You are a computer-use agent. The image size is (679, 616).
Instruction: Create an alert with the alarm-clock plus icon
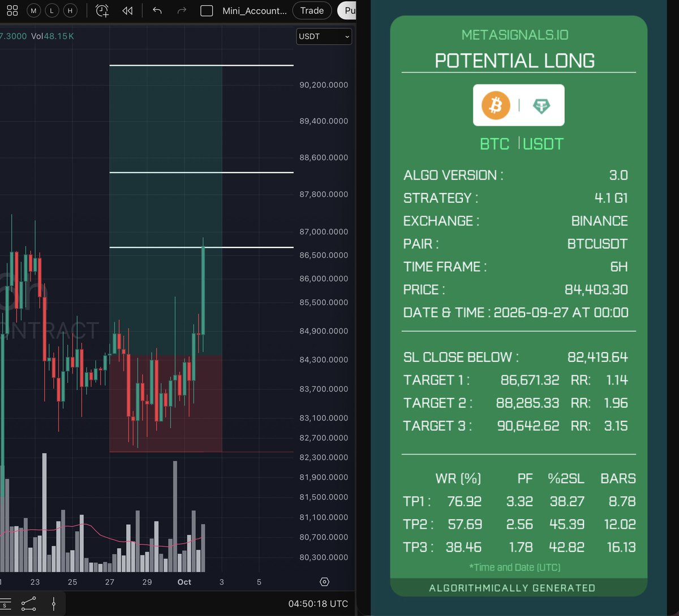[x=102, y=10]
